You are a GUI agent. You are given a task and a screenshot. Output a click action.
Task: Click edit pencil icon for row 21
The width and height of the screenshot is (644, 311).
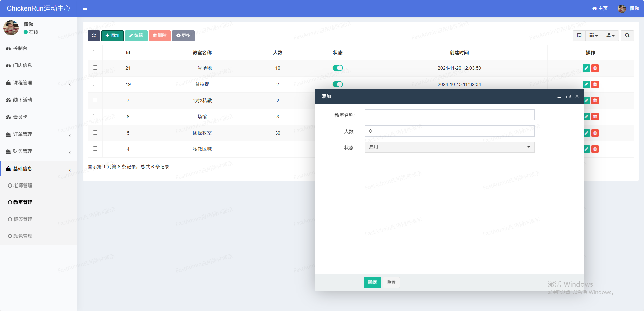[x=586, y=68]
